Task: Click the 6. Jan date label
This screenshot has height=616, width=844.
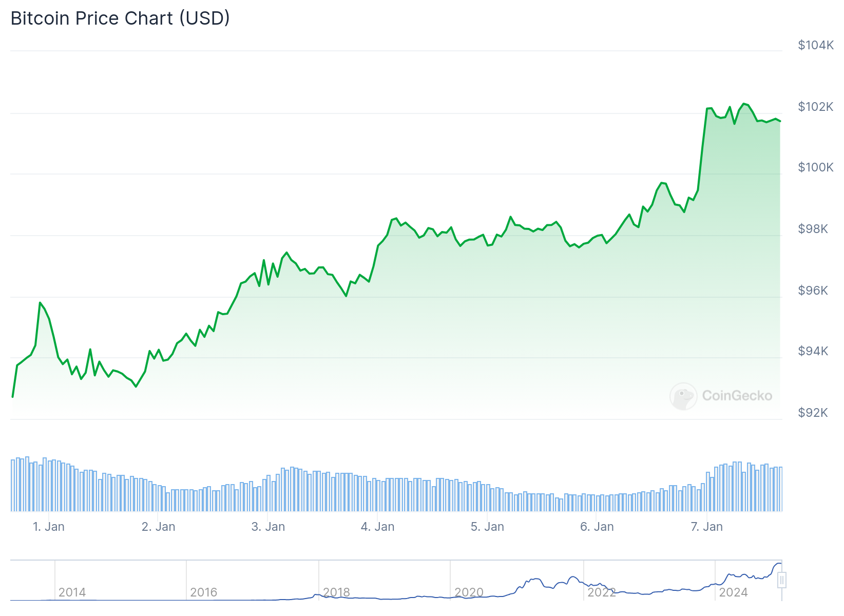Action: click(597, 527)
